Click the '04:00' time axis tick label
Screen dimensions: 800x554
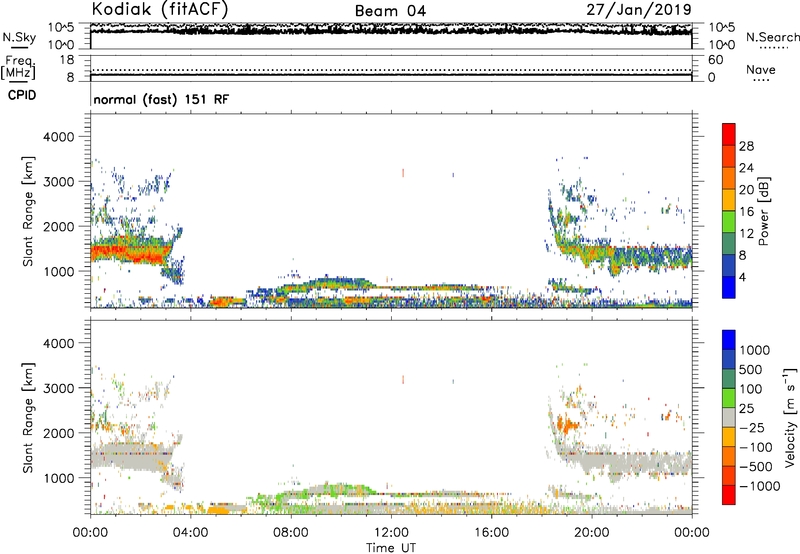(x=191, y=533)
